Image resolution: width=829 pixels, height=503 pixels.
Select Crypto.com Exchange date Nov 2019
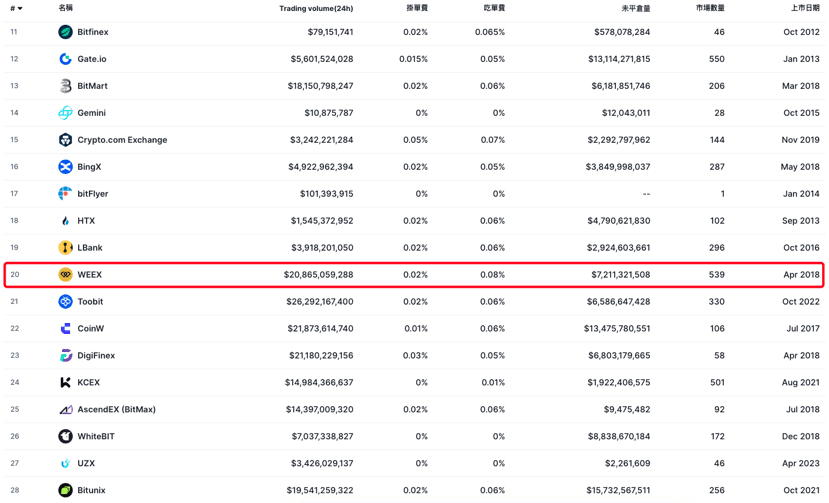[x=800, y=140]
